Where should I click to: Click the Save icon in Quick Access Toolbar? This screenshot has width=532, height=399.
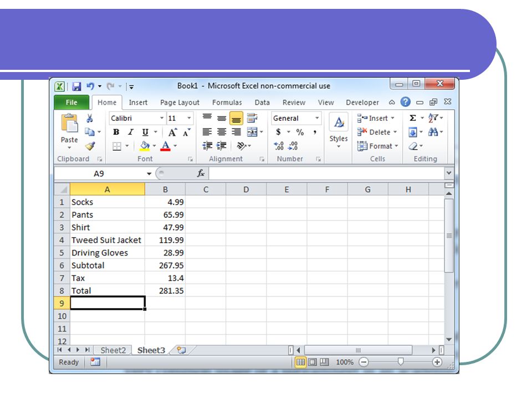[x=76, y=86]
